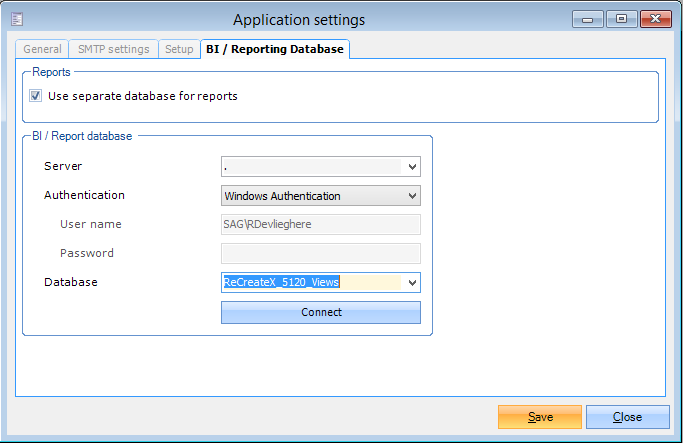Click the Application settings title bar
Viewport: 683px width, 443px height.
click(x=299, y=20)
